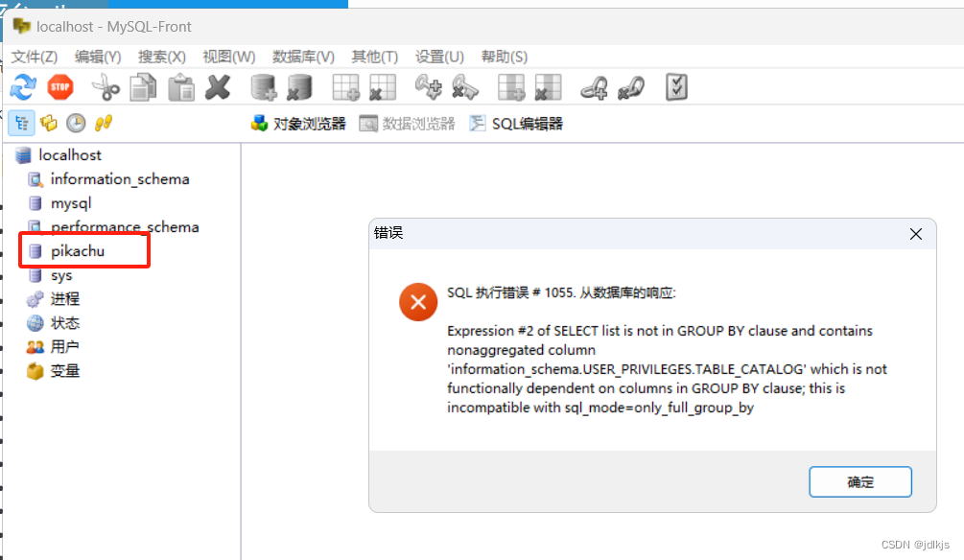
Task: Expand the localhost node in the tree
Action: [68, 154]
